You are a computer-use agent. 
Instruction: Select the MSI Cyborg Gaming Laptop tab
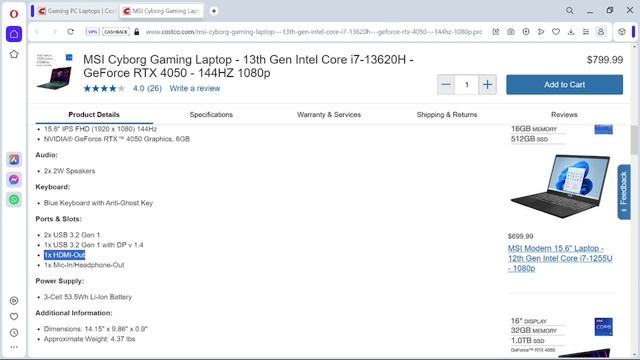pos(162,11)
